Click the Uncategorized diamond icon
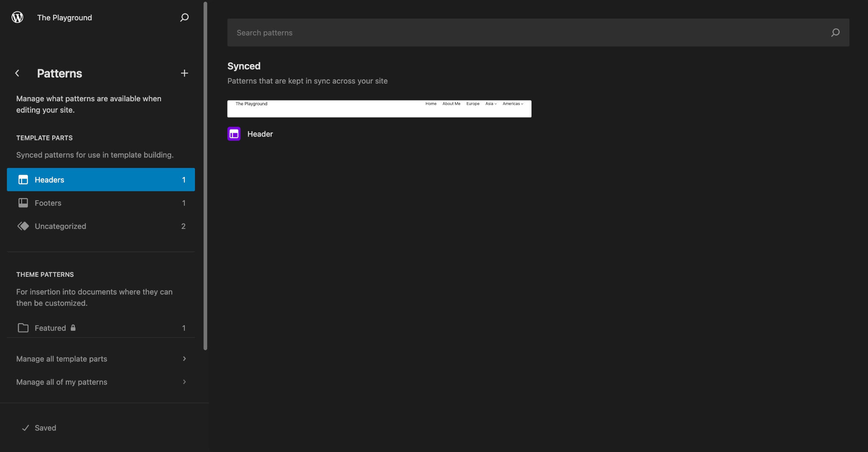Screen dimensions: 868x452 coord(23,226)
